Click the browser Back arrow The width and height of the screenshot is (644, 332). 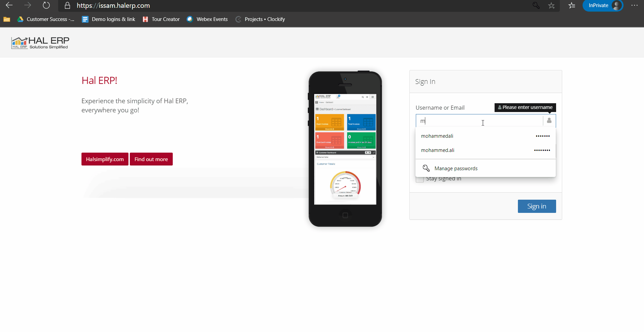pos(9,5)
